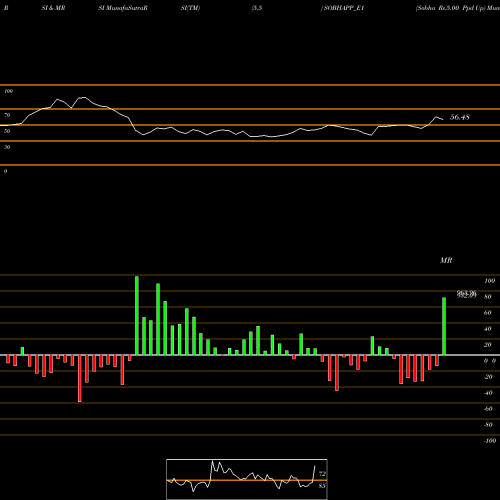500x500 pixels.
Task: Click the MR axis label -40
Action: (488, 393)
